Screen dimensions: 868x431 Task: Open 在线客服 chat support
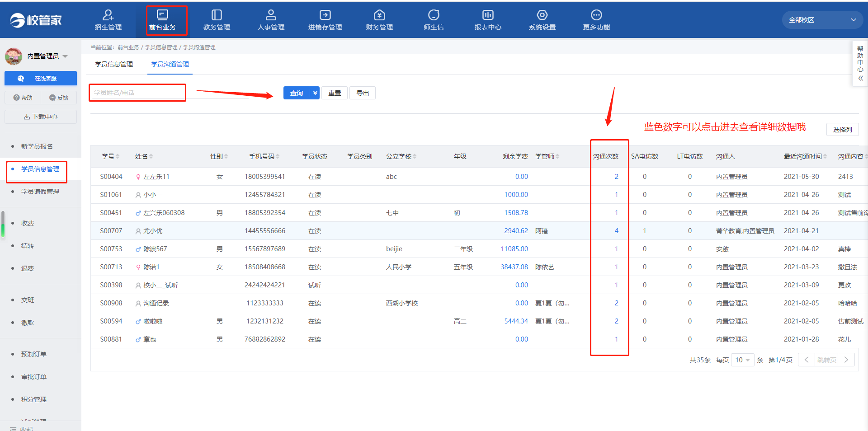click(41, 78)
